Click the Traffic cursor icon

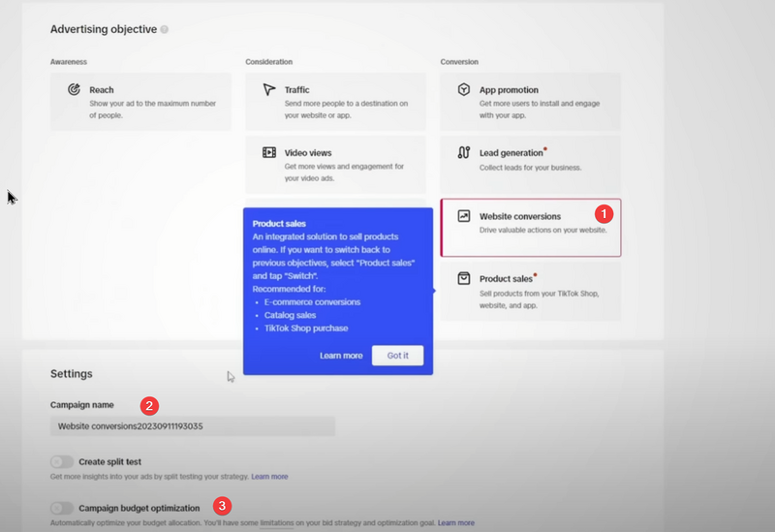269,90
